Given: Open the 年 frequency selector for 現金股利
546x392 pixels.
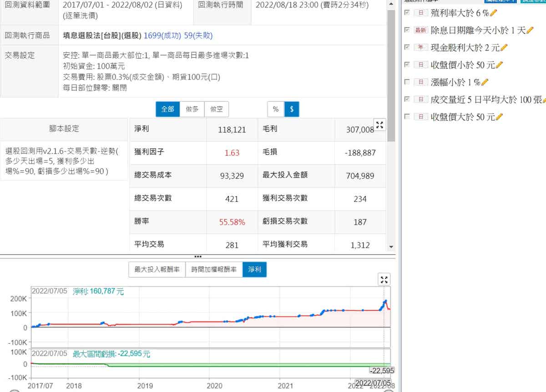Looking at the screenshot, I should pyautogui.click(x=421, y=47).
